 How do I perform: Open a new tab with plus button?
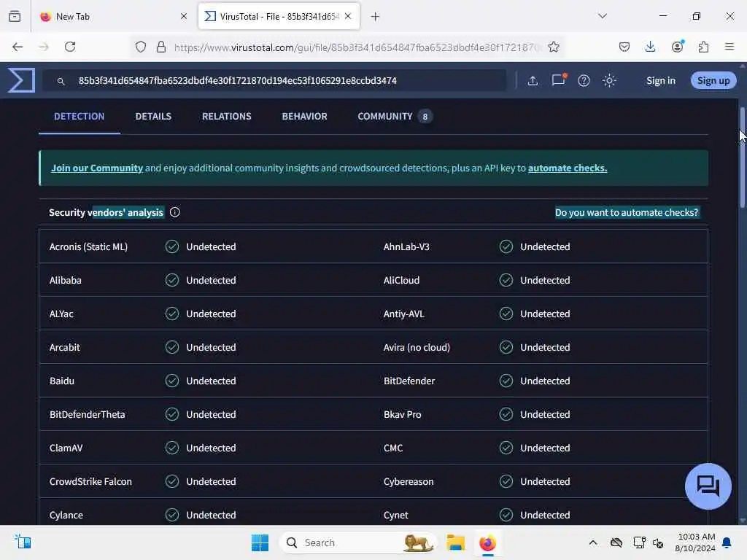(376, 17)
